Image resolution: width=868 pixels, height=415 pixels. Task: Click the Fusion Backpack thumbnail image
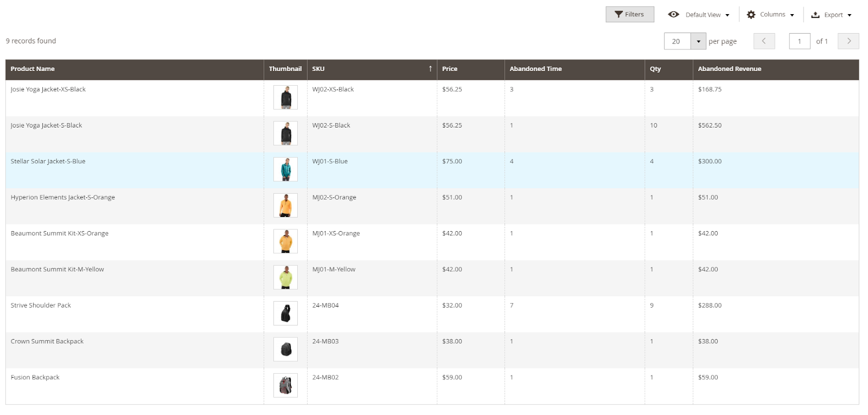[x=285, y=386]
